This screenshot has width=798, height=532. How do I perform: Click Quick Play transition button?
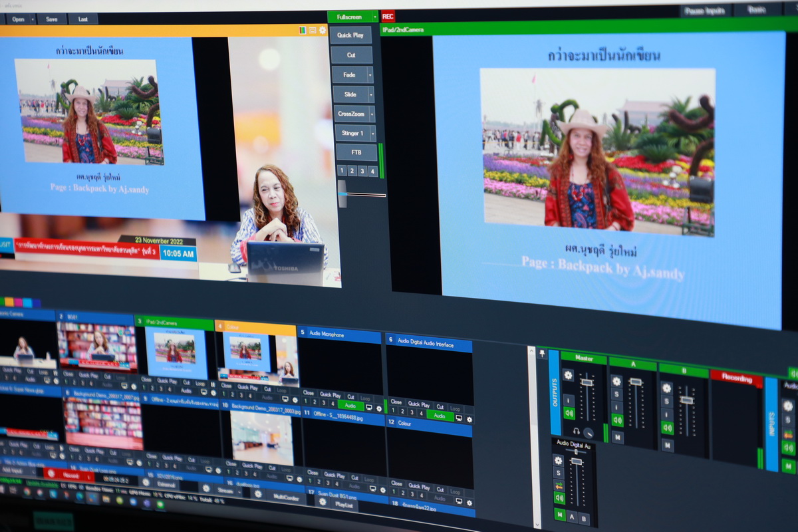[x=350, y=35]
